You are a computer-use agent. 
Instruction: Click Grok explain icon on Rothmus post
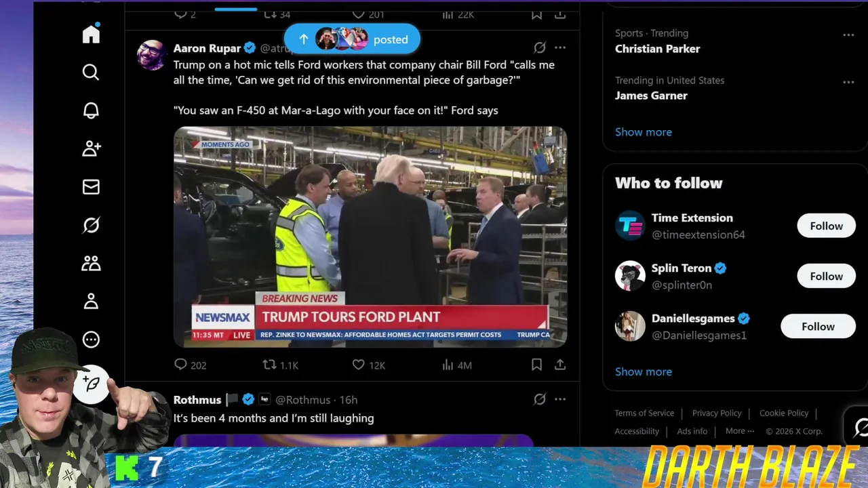539,399
